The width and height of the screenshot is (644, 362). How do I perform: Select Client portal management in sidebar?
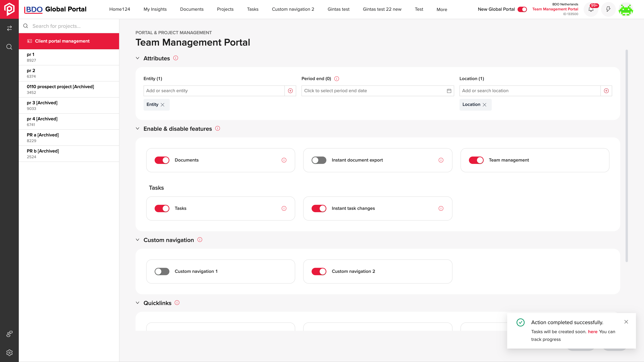tap(69, 41)
